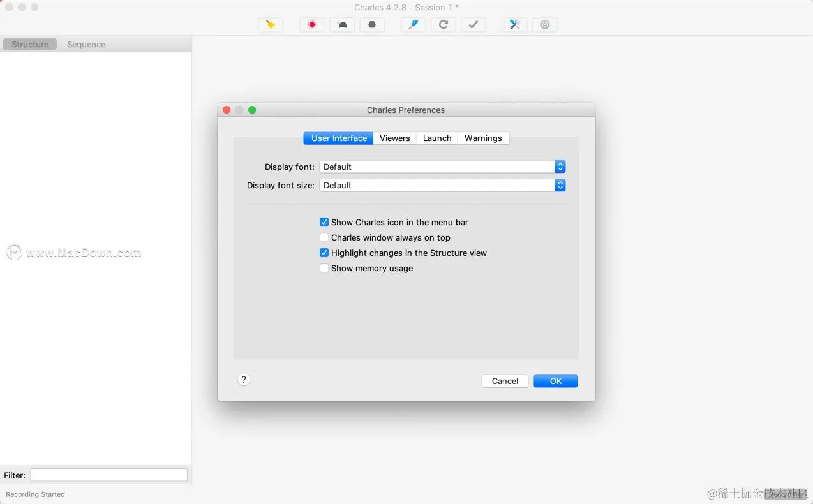Click the OK button

(556, 381)
